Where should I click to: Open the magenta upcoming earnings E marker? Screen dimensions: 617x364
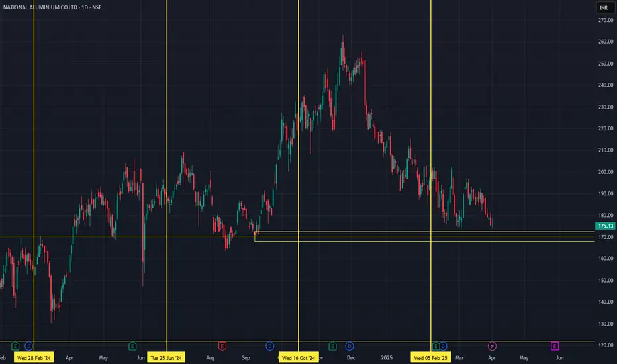click(554, 346)
